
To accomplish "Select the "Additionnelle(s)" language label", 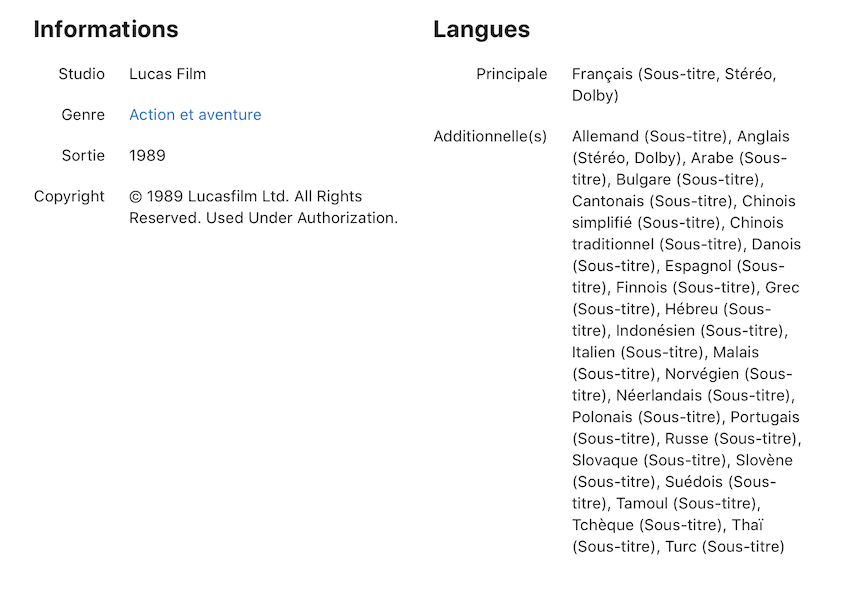I will click(490, 137).
